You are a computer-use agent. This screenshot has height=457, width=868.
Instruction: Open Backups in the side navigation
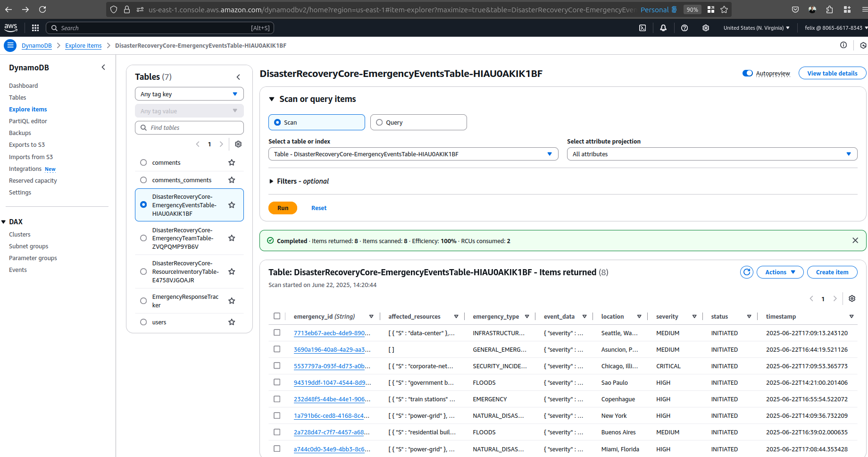[x=20, y=133]
